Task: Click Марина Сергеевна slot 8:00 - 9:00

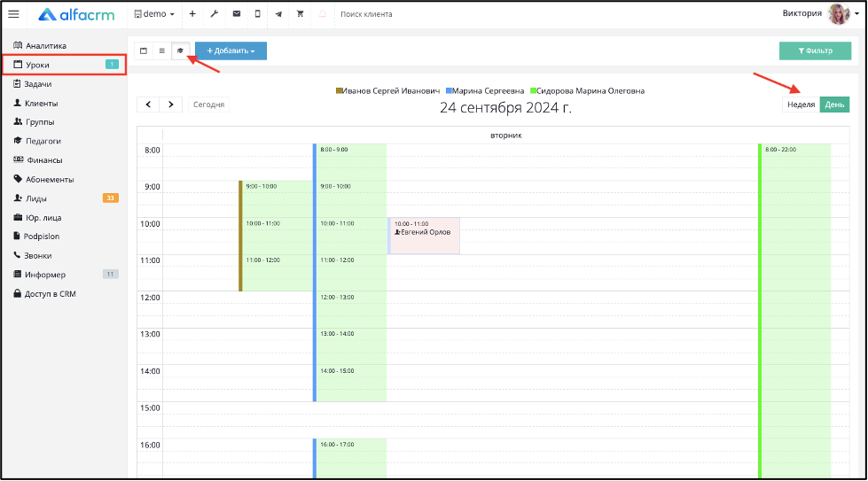Action: pos(350,162)
